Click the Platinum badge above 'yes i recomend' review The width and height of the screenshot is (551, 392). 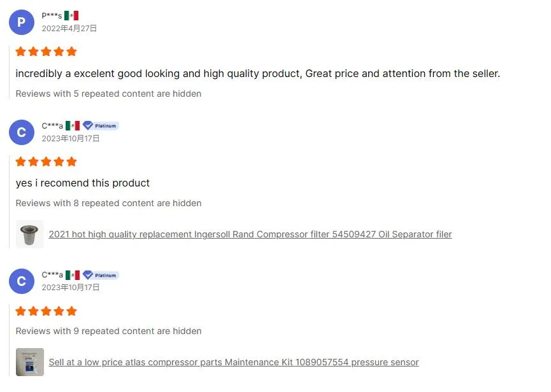tap(101, 125)
